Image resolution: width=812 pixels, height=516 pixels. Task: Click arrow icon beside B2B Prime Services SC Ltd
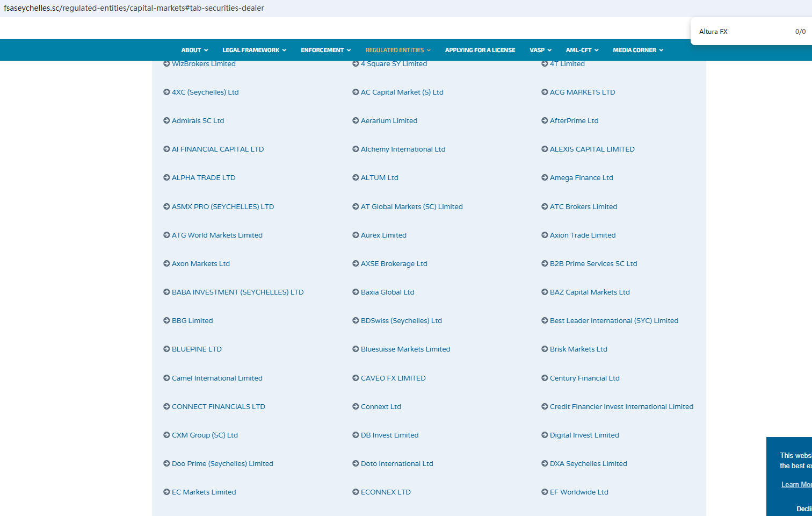(x=545, y=263)
